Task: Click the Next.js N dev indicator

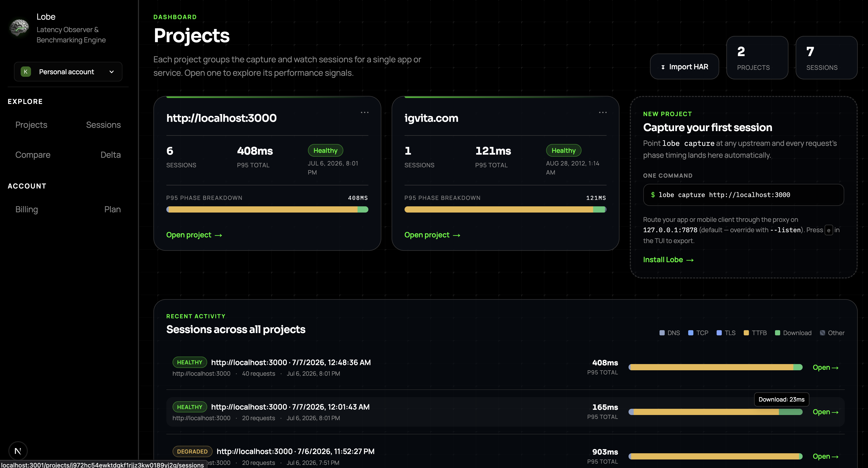Action: (18, 451)
